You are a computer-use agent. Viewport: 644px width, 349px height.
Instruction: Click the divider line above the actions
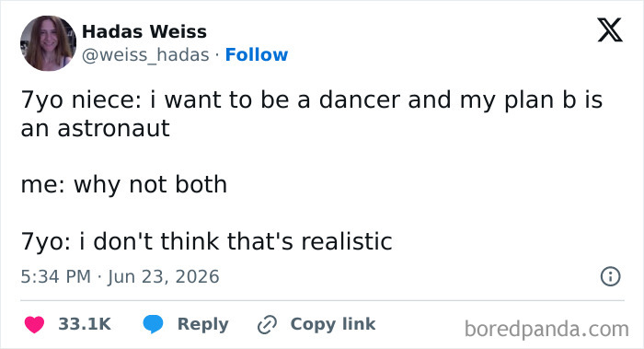click(322, 300)
